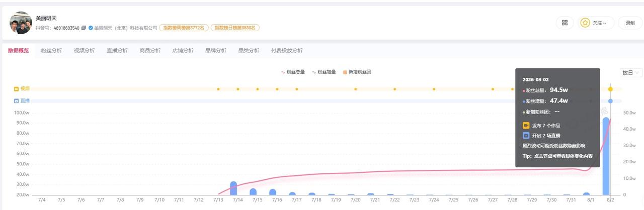This screenshot has width=644, height=210.
Task: Open the QR code button
Action: click(x=565, y=23)
